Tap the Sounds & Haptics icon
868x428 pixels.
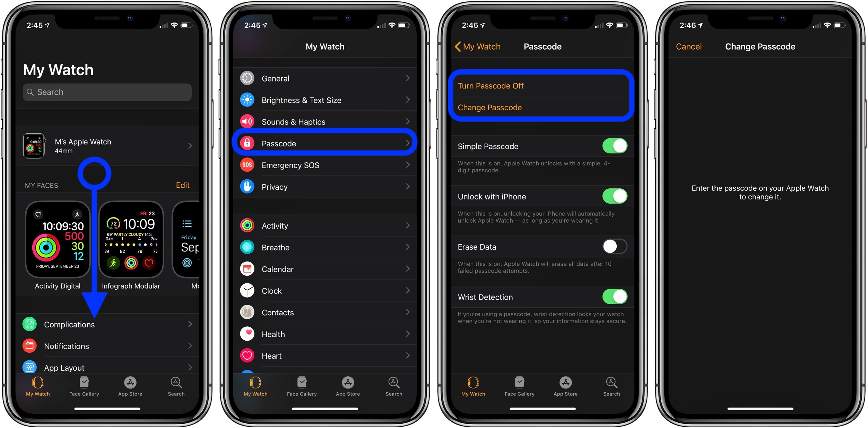coord(249,121)
